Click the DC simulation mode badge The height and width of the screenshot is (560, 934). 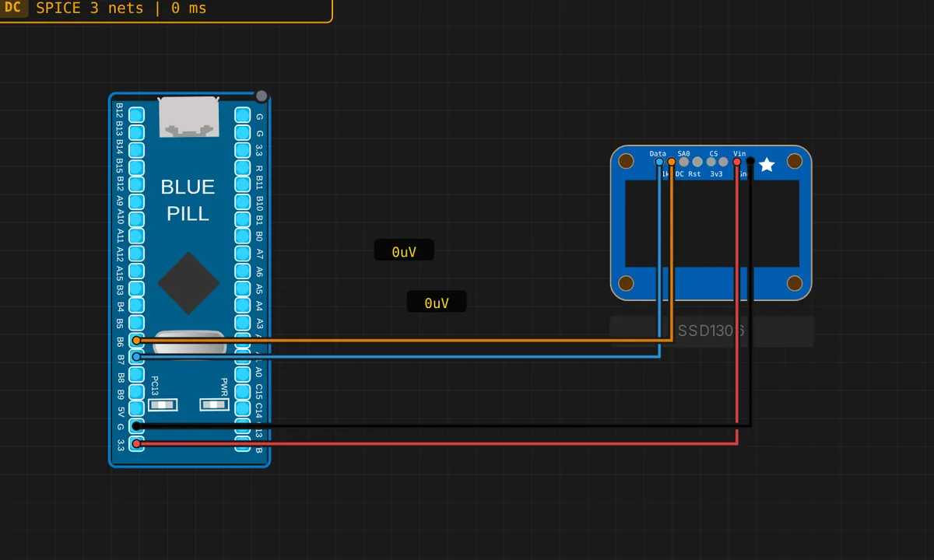(12, 9)
